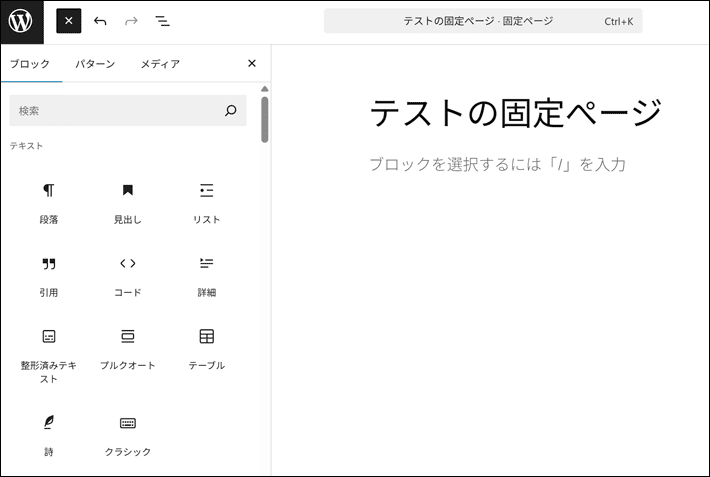Viewport: 710px width, 477px height.
Task: Insert the 段落 paragraph block
Action: point(49,202)
